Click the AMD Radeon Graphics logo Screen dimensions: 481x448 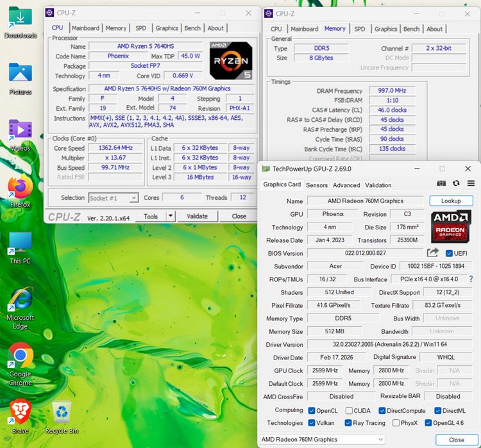[x=451, y=226]
